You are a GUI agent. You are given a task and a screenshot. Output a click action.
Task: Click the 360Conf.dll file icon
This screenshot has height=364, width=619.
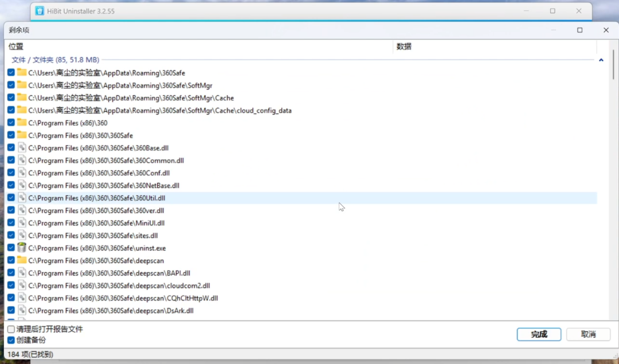[22, 173]
